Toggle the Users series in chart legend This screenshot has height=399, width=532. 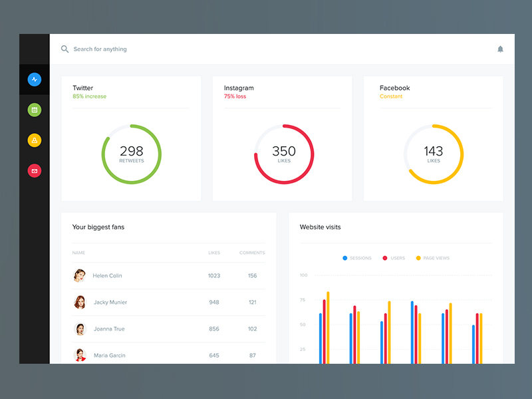click(x=394, y=258)
